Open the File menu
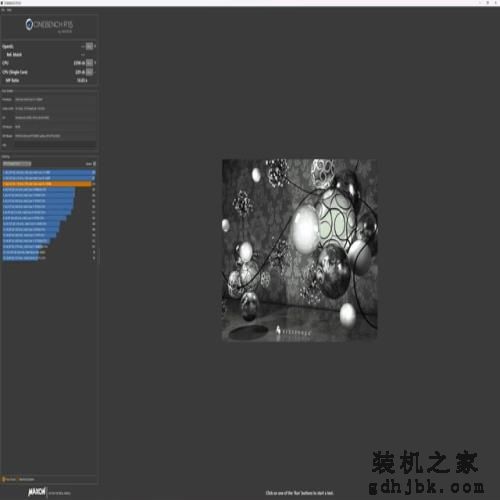The width and height of the screenshot is (500, 500). pyautogui.click(x=3, y=10)
